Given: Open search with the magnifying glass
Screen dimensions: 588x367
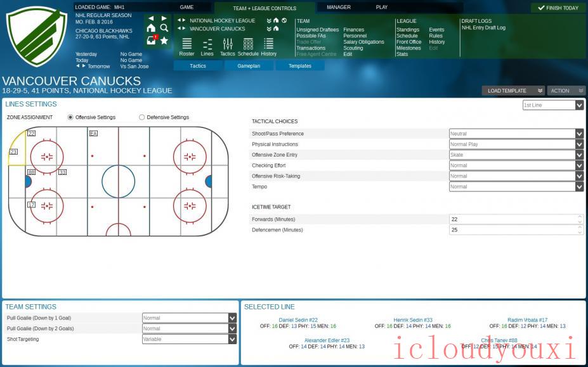Looking at the screenshot, I should click(164, 28).
